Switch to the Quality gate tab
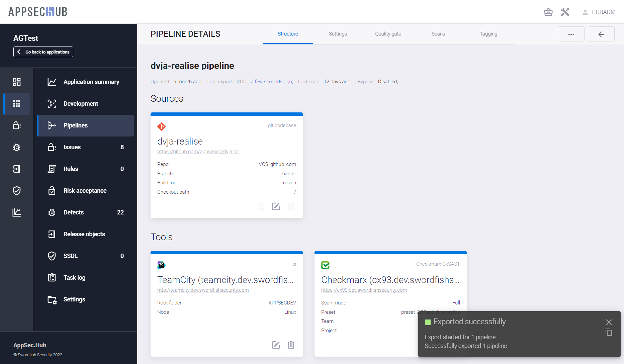Screen dimensions: 624x364 point(388,34)
